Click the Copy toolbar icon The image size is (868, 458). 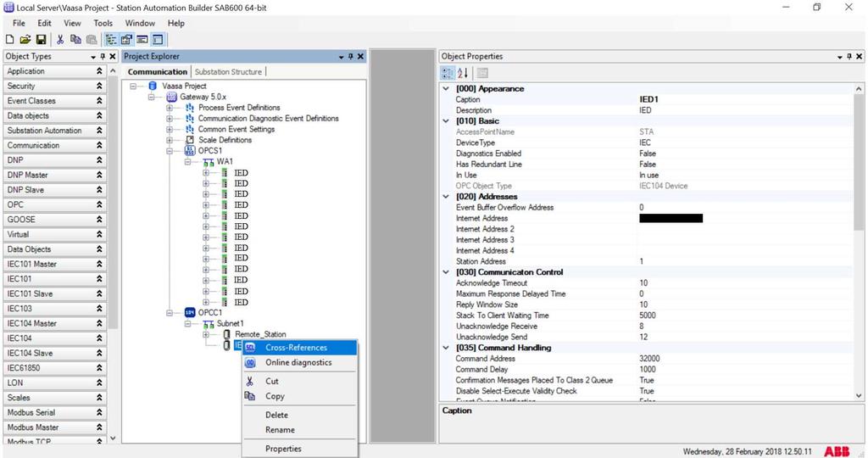coord(75,39)
